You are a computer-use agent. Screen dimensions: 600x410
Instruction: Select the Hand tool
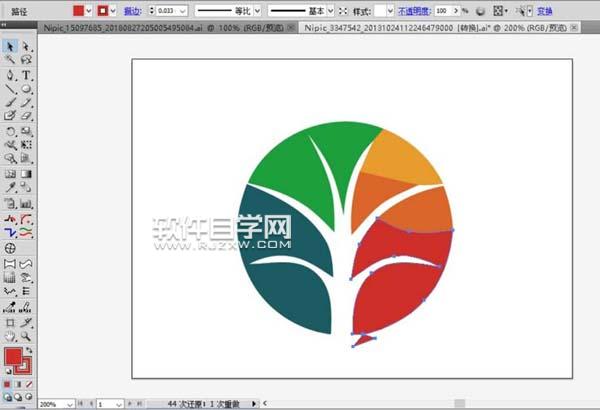(10, 336)
